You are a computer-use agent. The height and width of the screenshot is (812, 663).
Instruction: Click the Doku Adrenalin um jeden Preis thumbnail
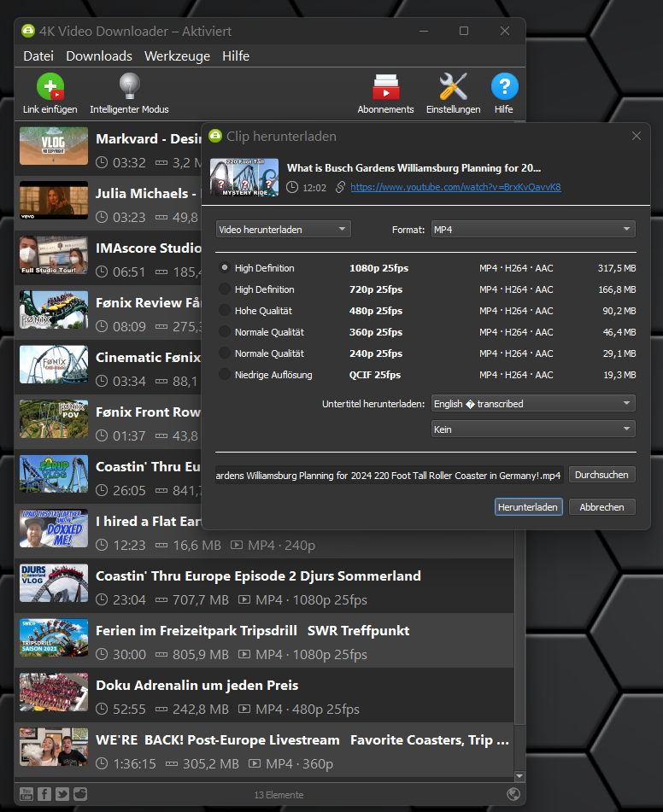pos(54,692)
